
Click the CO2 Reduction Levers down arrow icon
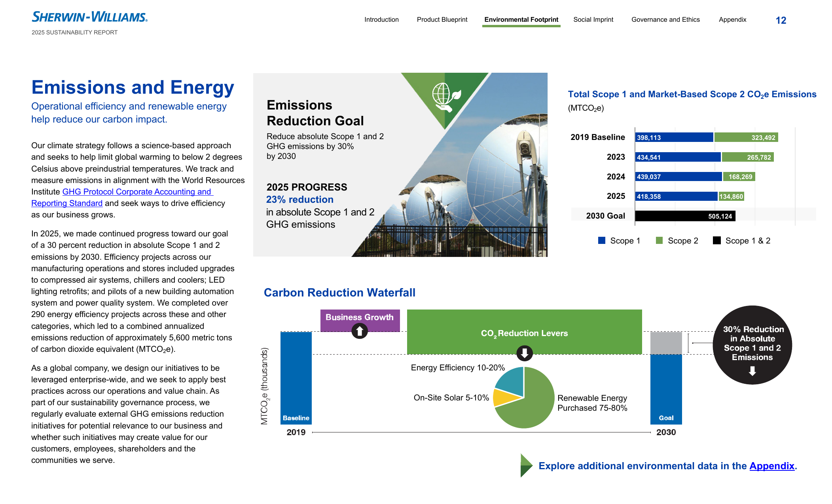525,353
